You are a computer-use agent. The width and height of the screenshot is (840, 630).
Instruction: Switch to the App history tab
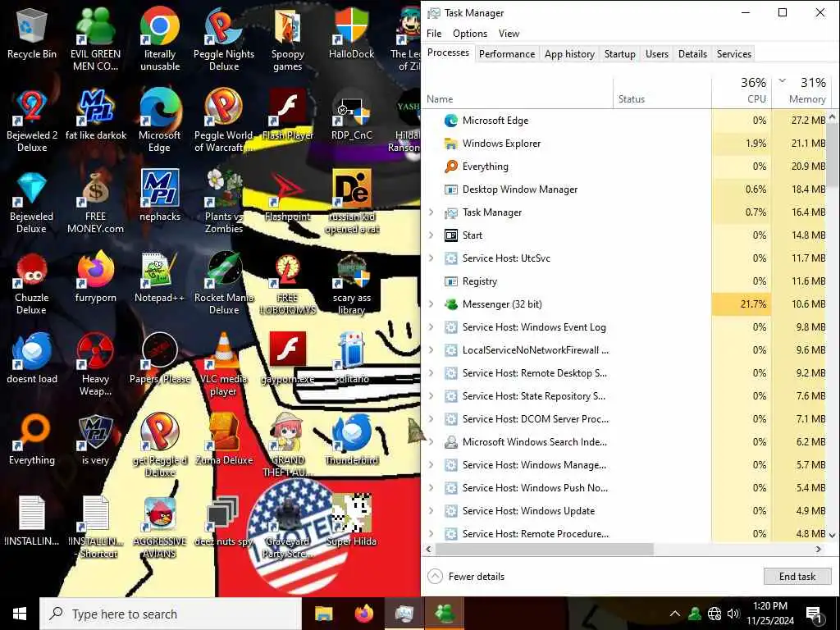pyautogui.click(x=569, y=53)
